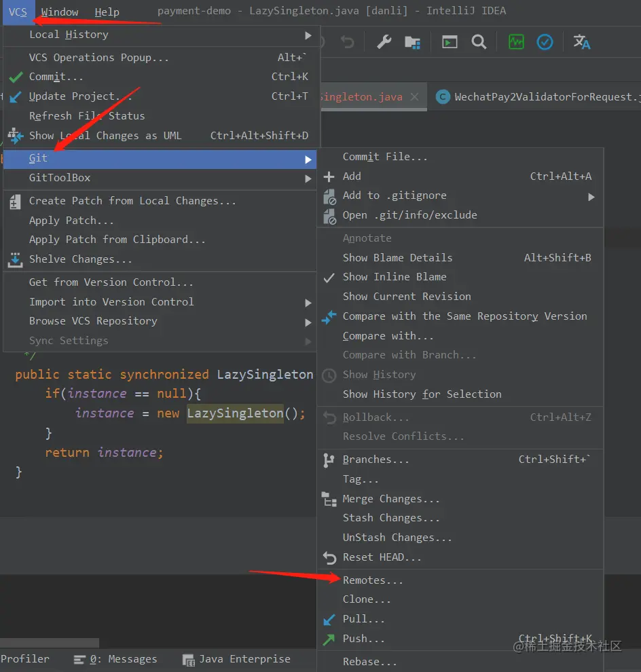Click the Shelve Changes download icon

[x=15, y=260]
